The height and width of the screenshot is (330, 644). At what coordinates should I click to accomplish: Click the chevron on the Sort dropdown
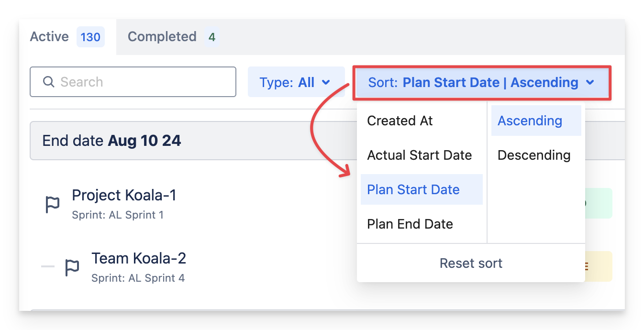pyautogui.click(x=590, y=83)
